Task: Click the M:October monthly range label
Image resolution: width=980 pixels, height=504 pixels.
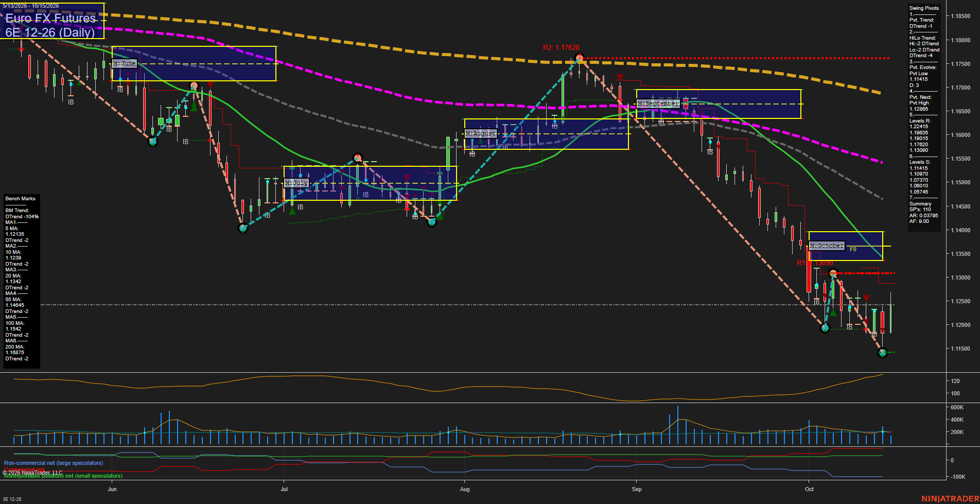Action: pyautogui.click(x=827, y=246)
